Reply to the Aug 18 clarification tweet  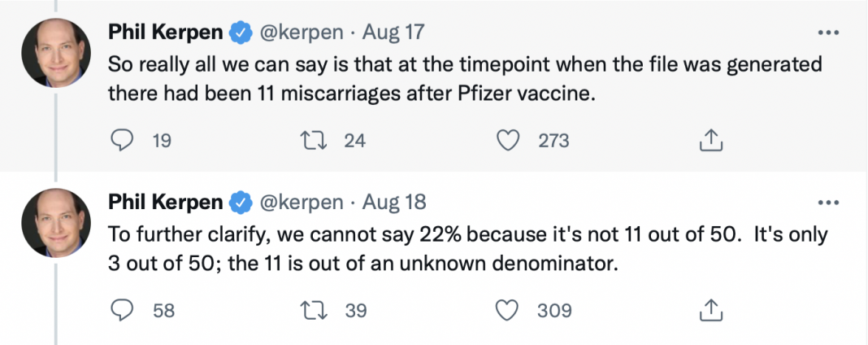(121, 310)
